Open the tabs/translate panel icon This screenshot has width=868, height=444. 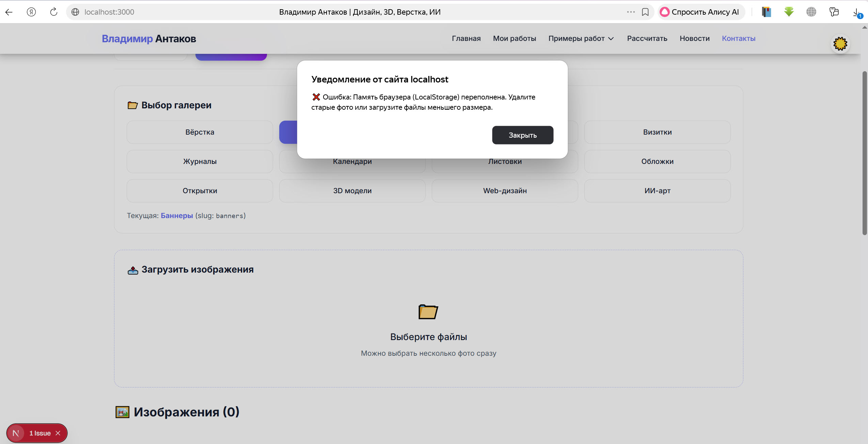834,12
